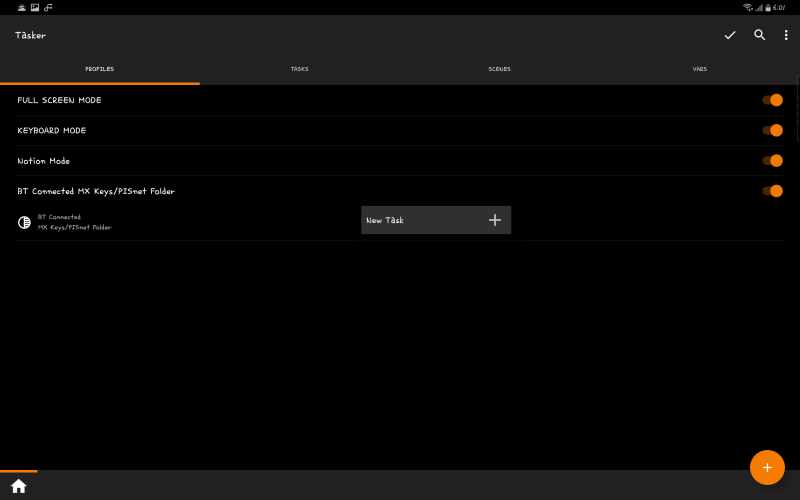Image resolution: width=800 pixels, height=500 pixels.
Task: Tap the clock in status bar
Action: point(779,8)
